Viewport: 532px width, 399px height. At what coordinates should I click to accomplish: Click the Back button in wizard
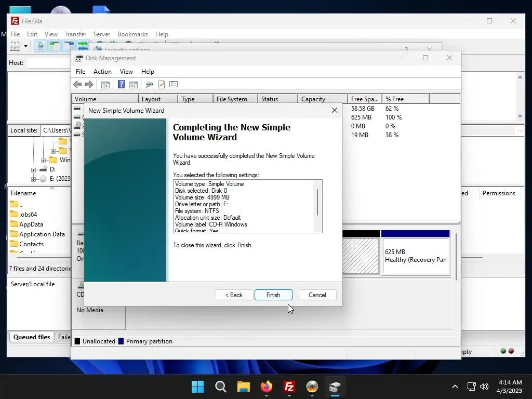coord(234,295)
